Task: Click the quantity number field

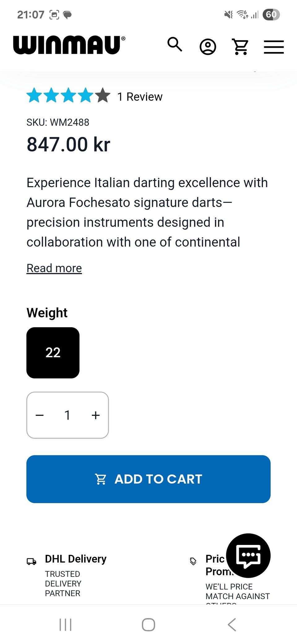Action: click(x=67, y=415)
